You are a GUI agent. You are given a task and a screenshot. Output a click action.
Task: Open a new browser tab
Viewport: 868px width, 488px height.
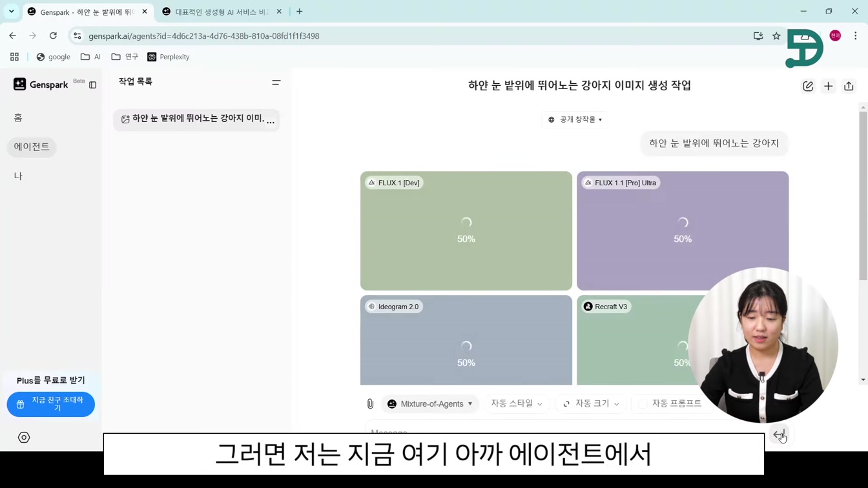pos(300,12)
